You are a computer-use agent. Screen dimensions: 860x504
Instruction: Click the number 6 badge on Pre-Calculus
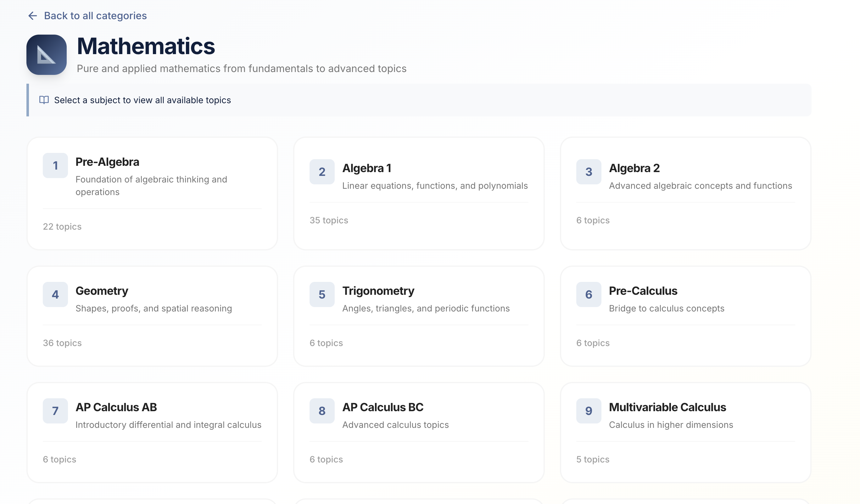pyautogui.click(x=589, y=294)
